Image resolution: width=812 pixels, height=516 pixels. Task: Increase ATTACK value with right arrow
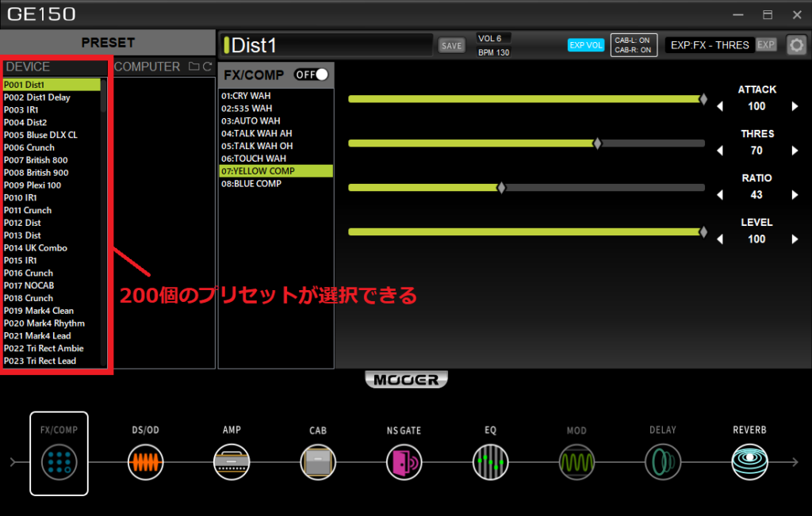click(x=795, y=106)
